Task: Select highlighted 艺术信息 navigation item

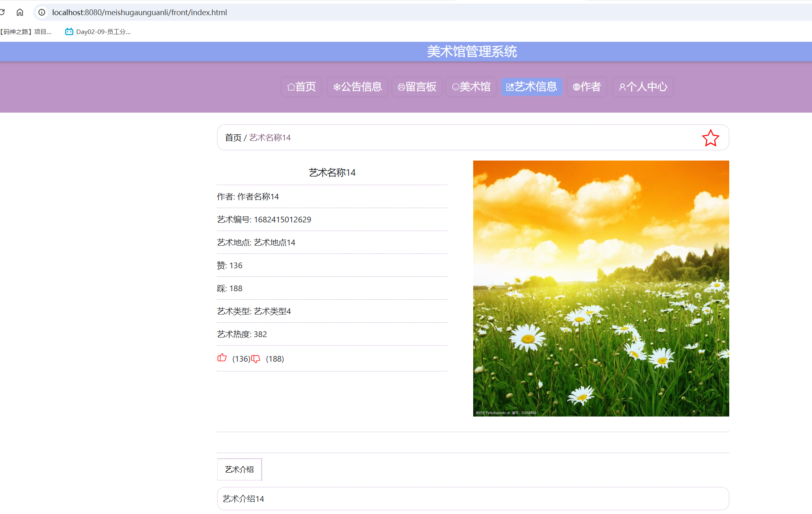Action: (531, 87)
